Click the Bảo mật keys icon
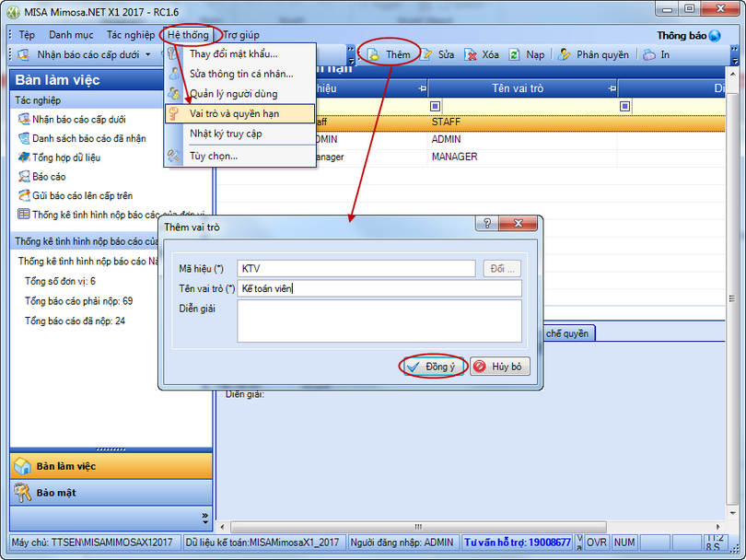The image size is (746, 560). (22, 493)
